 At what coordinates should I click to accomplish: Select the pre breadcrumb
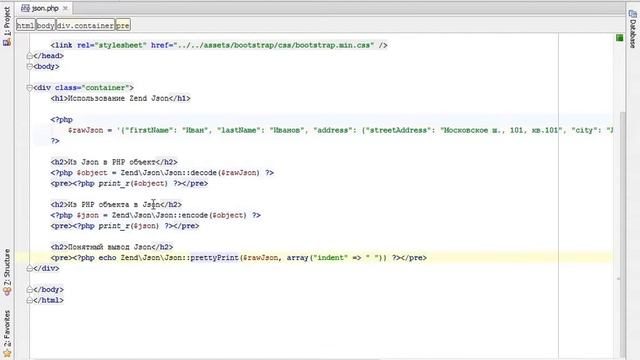(122, 25)
